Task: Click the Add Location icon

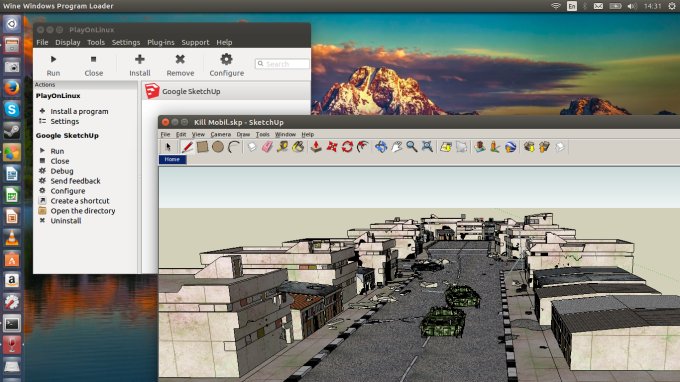Action: 446,147
